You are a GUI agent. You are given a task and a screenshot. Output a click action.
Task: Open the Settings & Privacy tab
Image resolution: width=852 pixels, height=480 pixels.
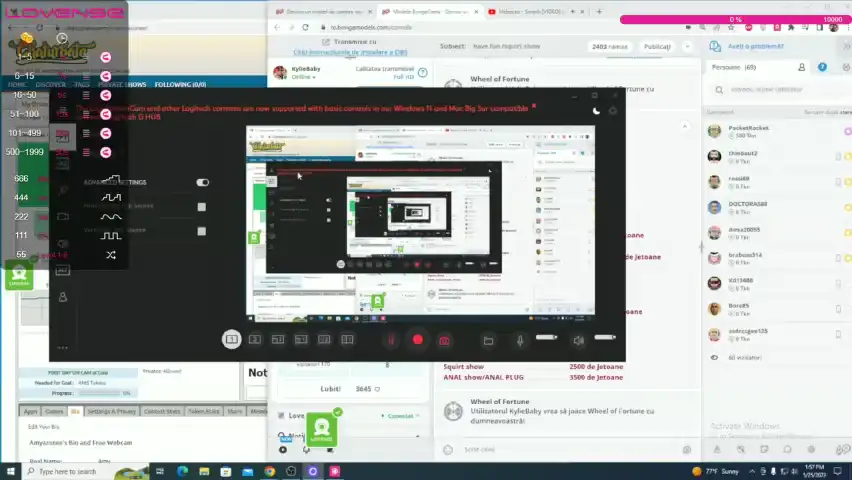[111, 412]
